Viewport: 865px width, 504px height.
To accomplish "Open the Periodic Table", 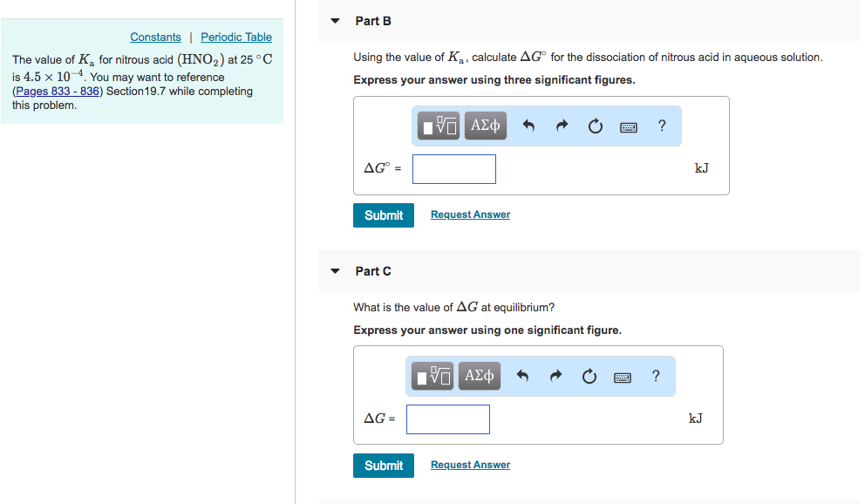I will click(x=235, y=37).
